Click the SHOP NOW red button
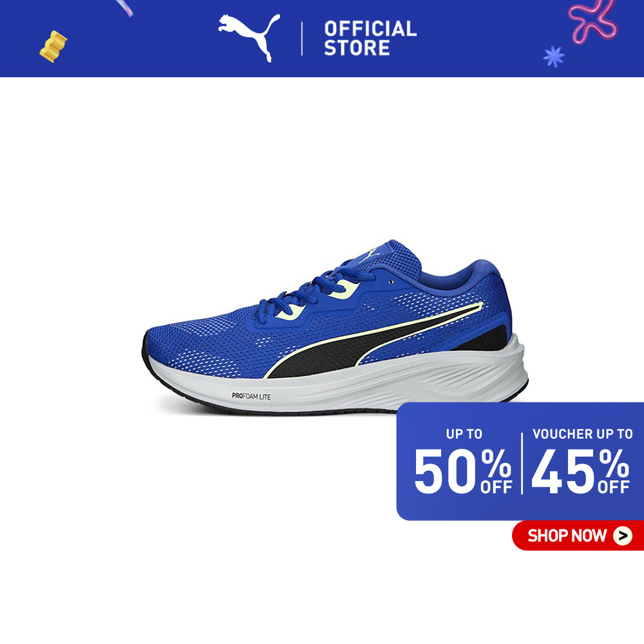 [x=578, y=535]
